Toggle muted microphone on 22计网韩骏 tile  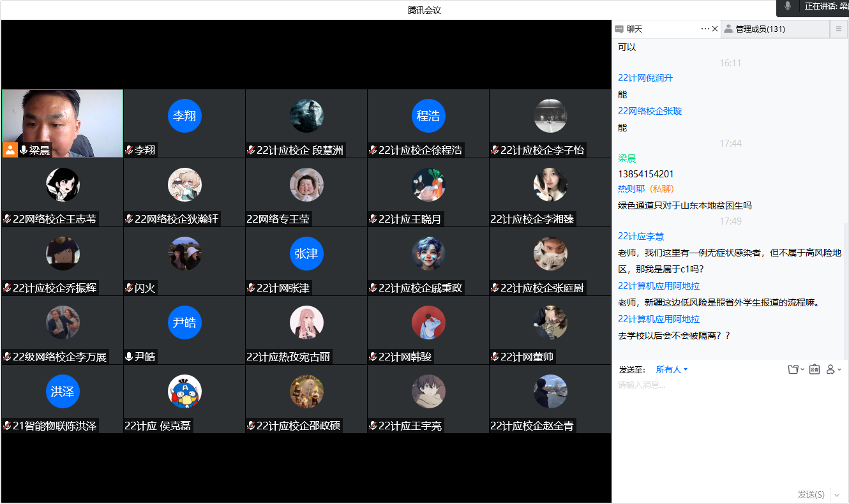[373, 357]
